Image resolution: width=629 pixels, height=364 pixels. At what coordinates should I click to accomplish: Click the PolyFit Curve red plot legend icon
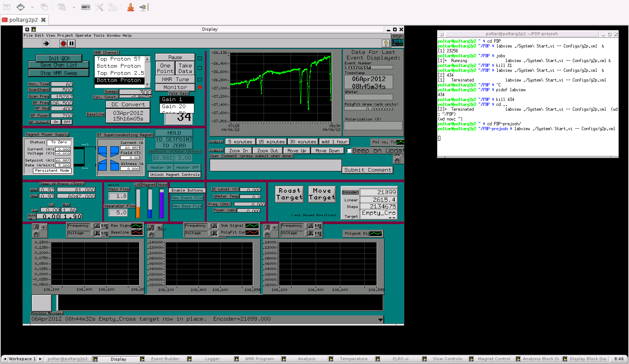[x=252, y=232]
